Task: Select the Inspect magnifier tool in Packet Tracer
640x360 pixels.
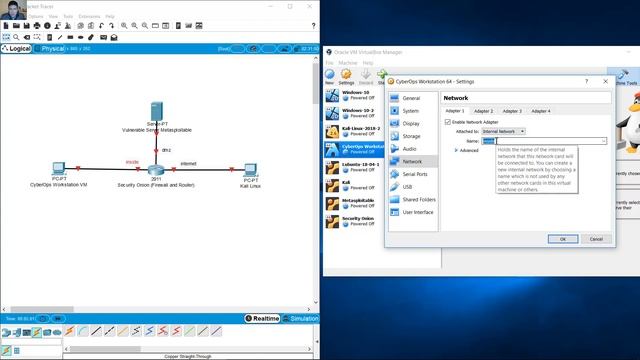Action: tap(16, 37)
